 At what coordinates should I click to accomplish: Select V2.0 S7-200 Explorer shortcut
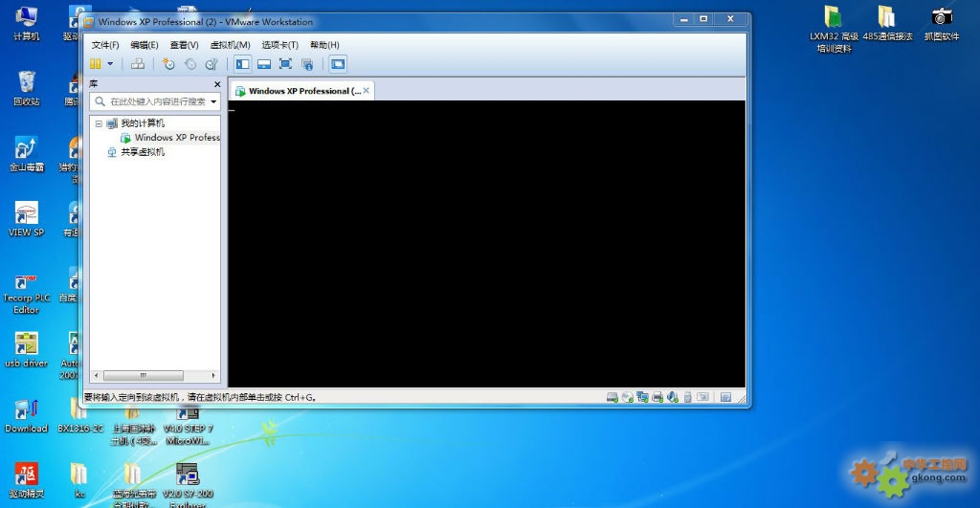tap(188, 484)
